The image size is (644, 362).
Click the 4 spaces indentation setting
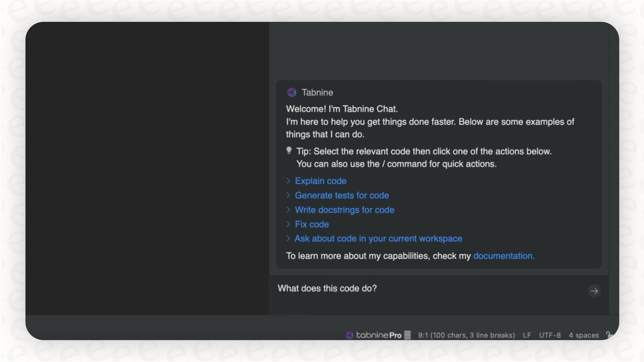pyautogui.click(x=583, y=335)
